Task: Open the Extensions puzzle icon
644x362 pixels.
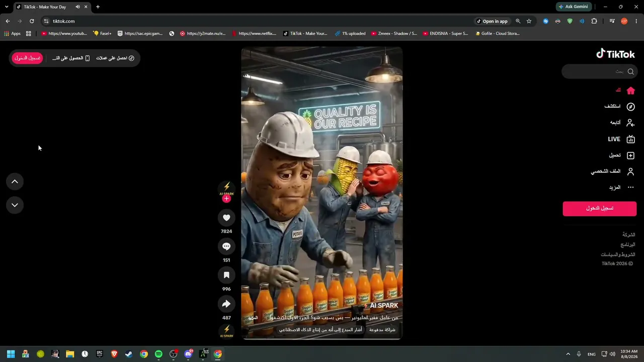Action: [x=594, y=21]
